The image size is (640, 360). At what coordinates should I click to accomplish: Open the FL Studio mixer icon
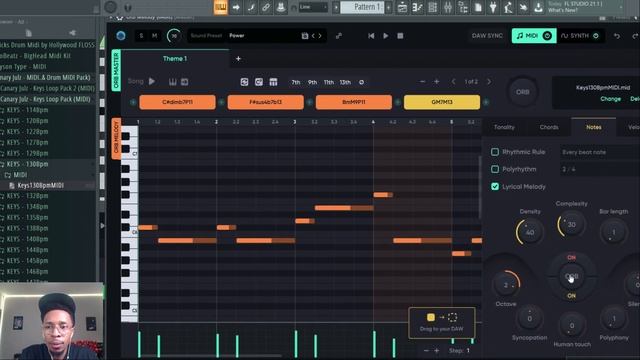(x=448, y=7)
